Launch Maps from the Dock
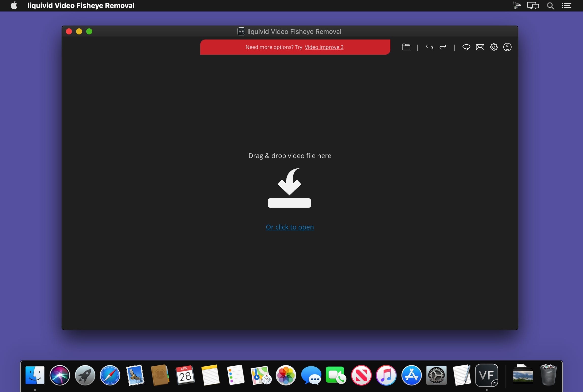The image size is (583, 392). click(261, 375)
